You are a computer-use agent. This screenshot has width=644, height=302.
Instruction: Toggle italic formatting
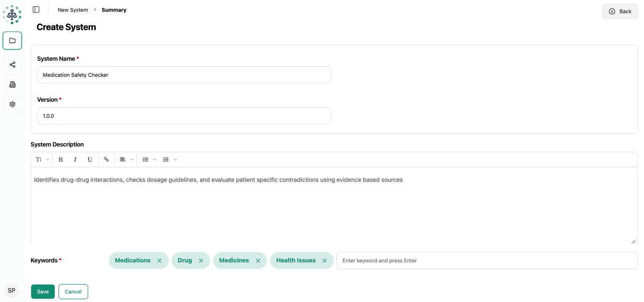pyautogui.click(x=75, y=160)
